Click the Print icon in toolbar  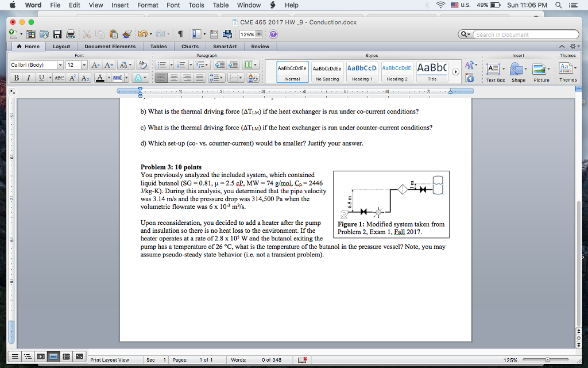click(x=71, y=34)
